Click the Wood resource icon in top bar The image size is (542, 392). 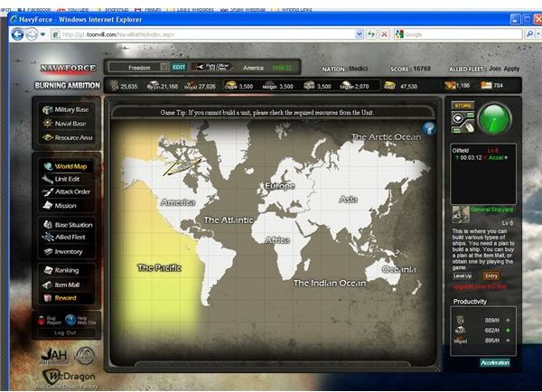(x=191, y=86)
